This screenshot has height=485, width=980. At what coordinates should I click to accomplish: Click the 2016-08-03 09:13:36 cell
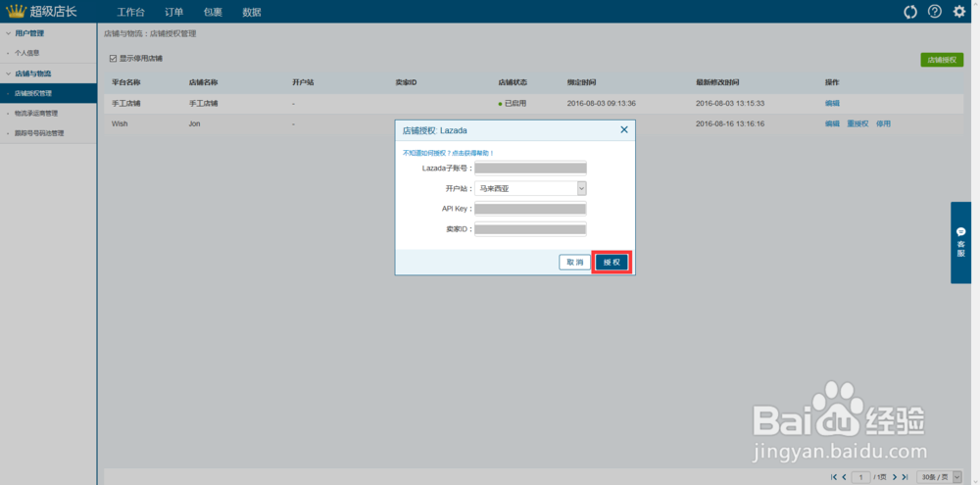coord(602,103)
